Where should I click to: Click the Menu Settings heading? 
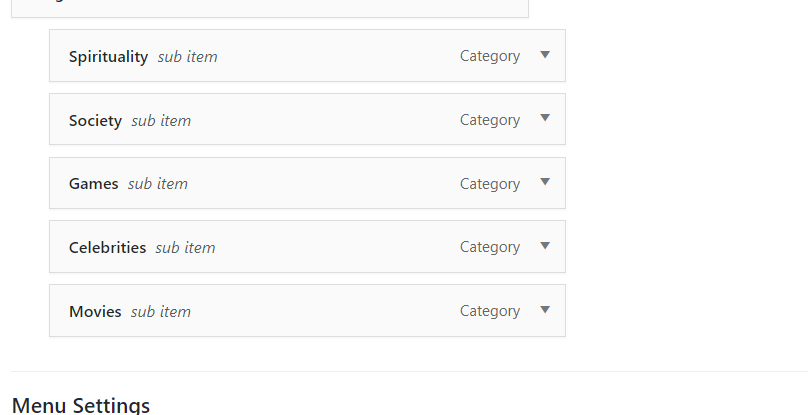[x=81, y=405]
